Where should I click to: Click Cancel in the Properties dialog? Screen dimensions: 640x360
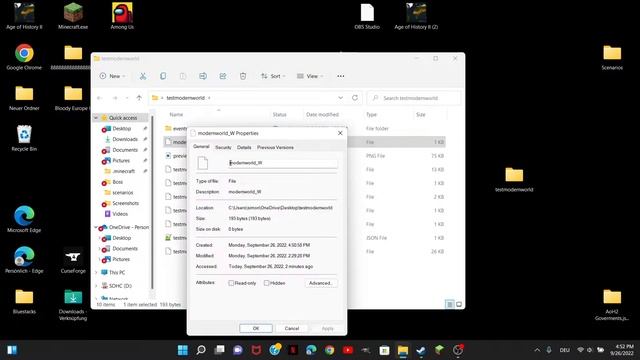tap(291, 328)
